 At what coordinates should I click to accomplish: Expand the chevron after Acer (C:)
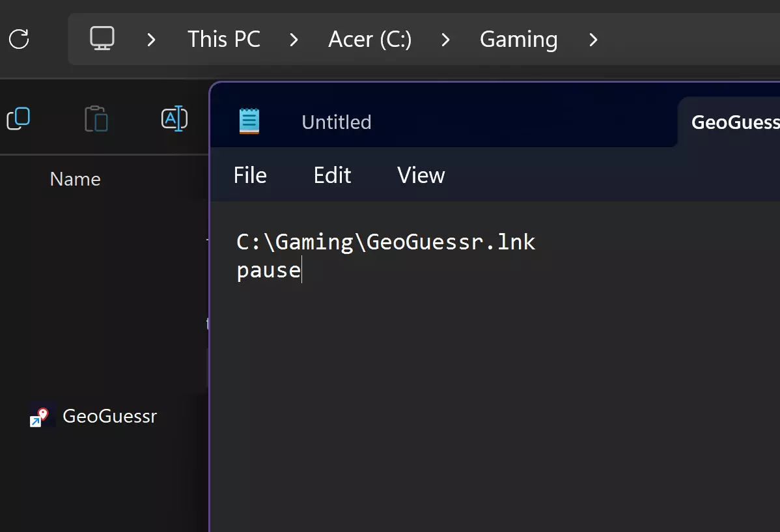pyautogui.click(x=445, y=40)
